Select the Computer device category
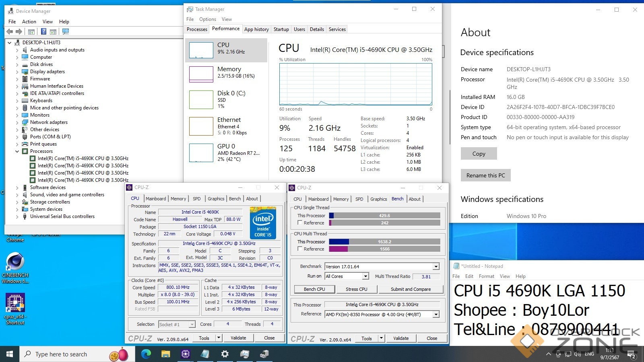 (x=41, y=57)
